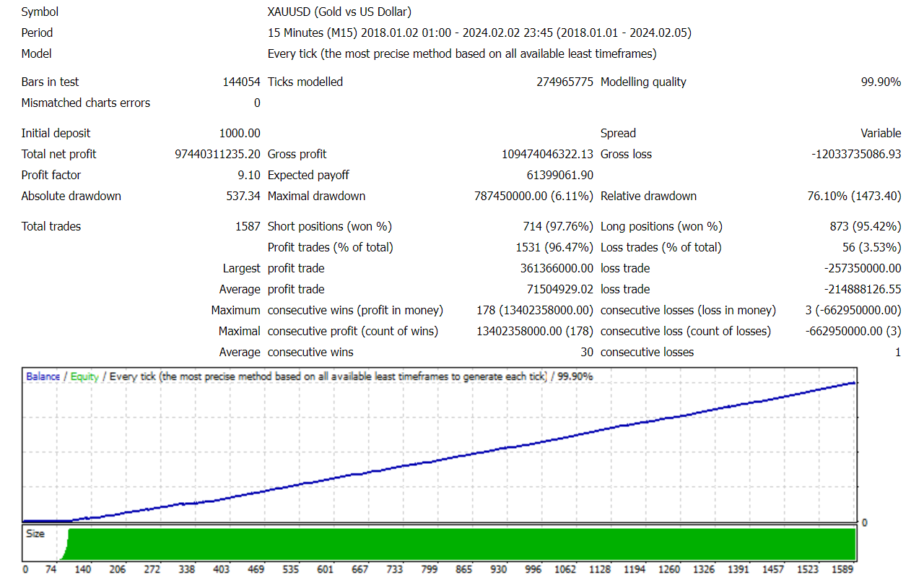The image size is (924, 578).
Task: Click the Gross loss value
Action: (856, 154)
